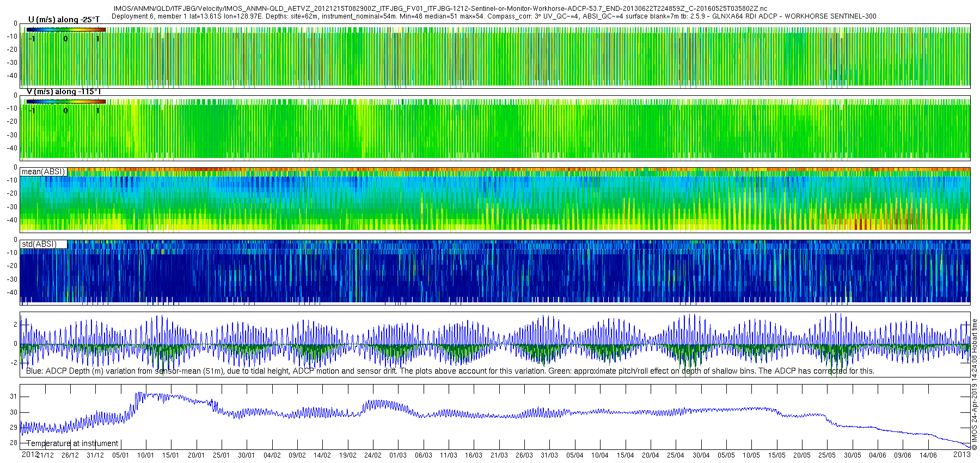Screen dimensions: 980x463
Task: Click the '21/12' date tick label
Action: click(x=45, y=455)
